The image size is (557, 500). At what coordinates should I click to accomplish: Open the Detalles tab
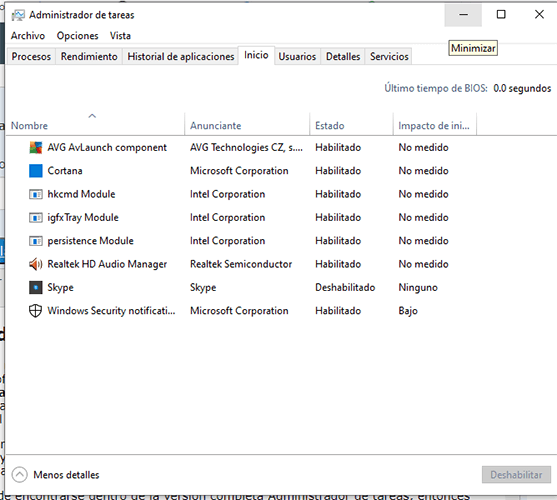tap(343, 56)
